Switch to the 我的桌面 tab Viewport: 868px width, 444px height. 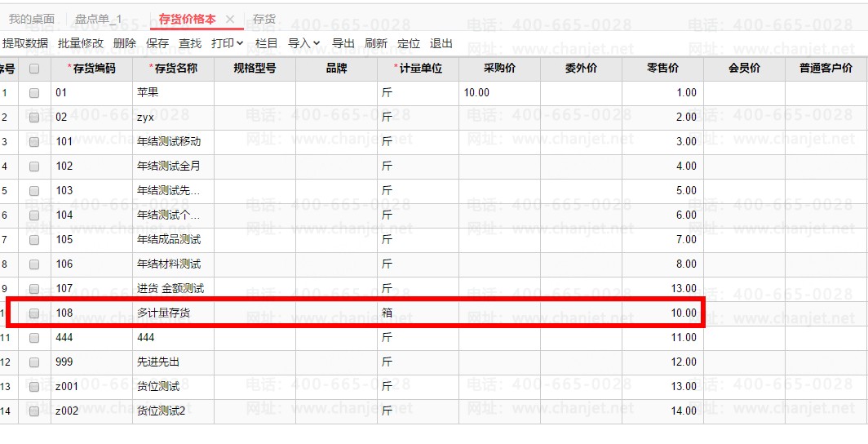32,20
